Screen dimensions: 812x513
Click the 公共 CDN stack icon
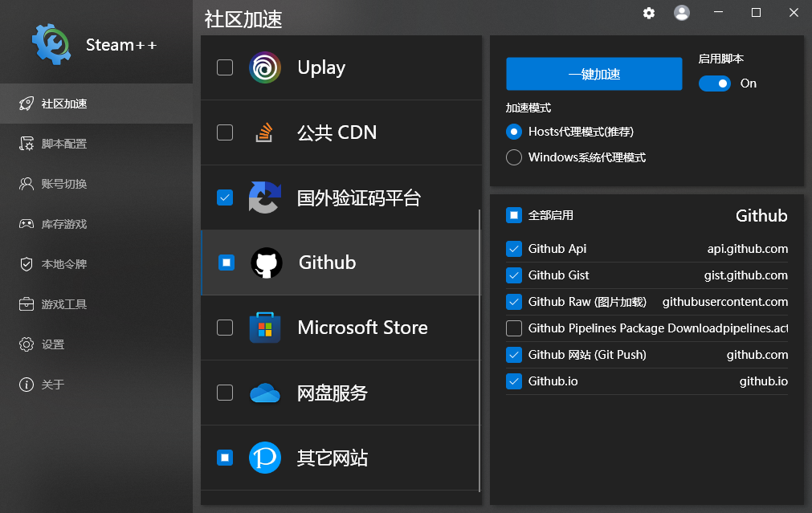[x=264, y=132]
